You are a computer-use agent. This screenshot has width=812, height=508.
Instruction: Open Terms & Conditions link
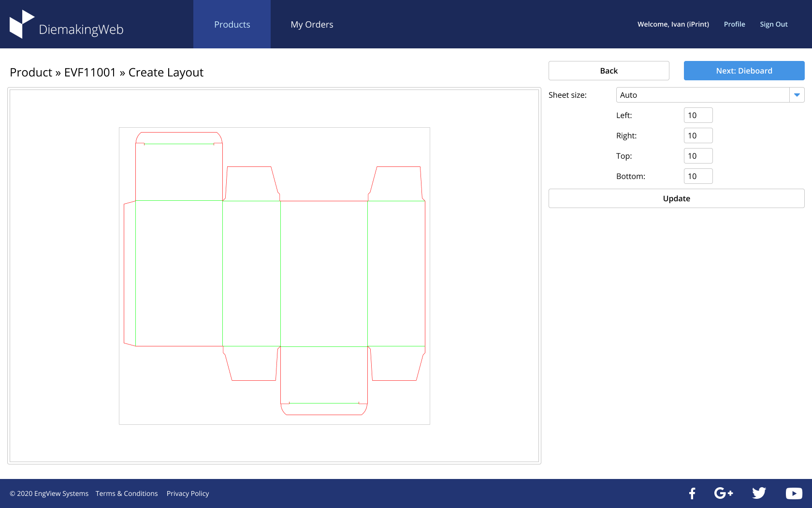point(127,493)
